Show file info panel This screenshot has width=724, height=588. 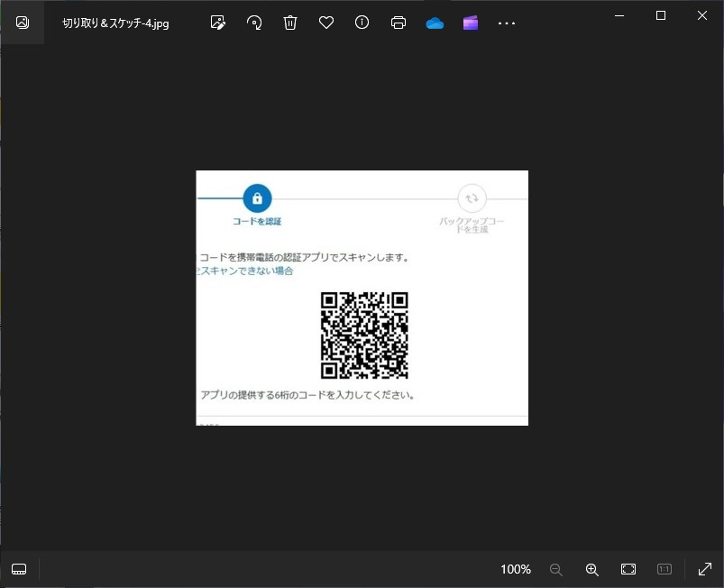[362, 23]
